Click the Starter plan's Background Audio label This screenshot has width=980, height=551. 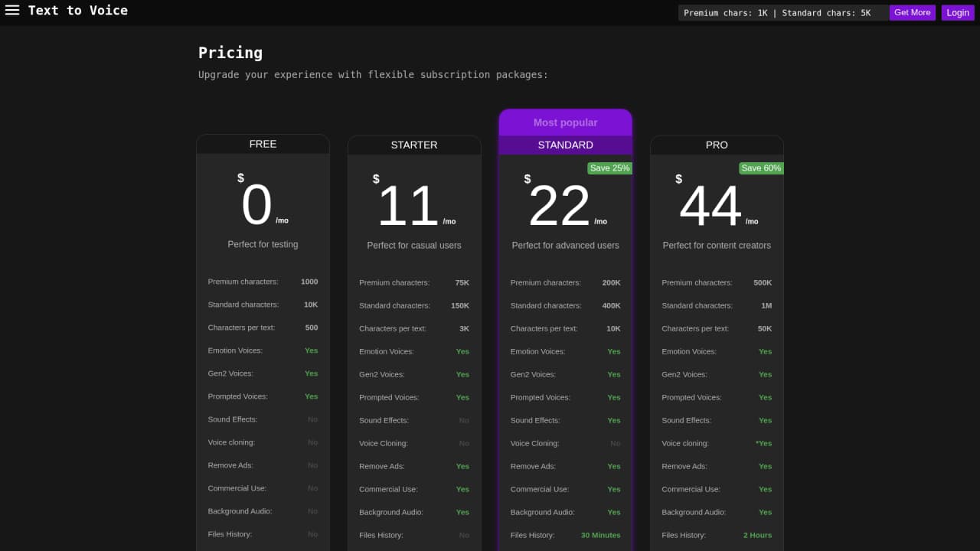(391, 512)
